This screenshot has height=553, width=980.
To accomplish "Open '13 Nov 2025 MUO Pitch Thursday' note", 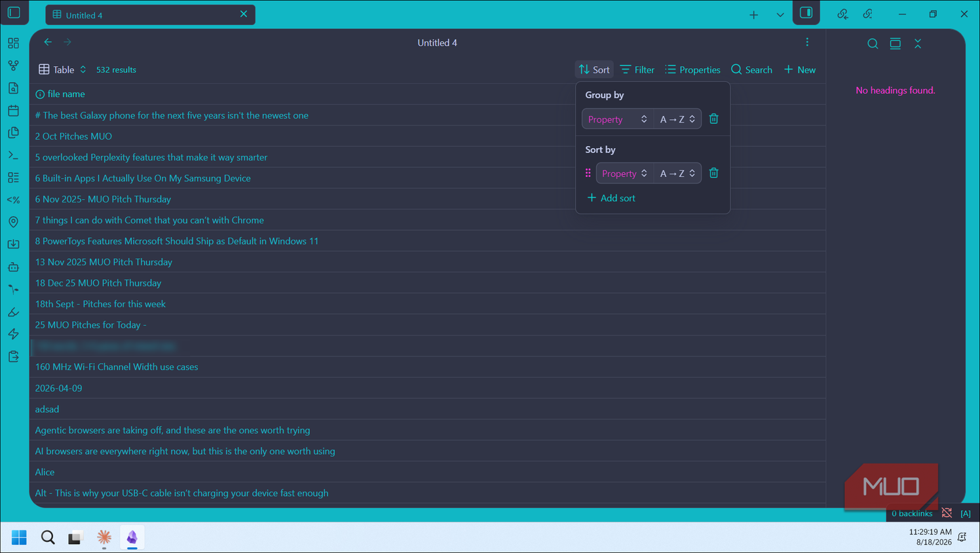I will (x=104, y=262).
